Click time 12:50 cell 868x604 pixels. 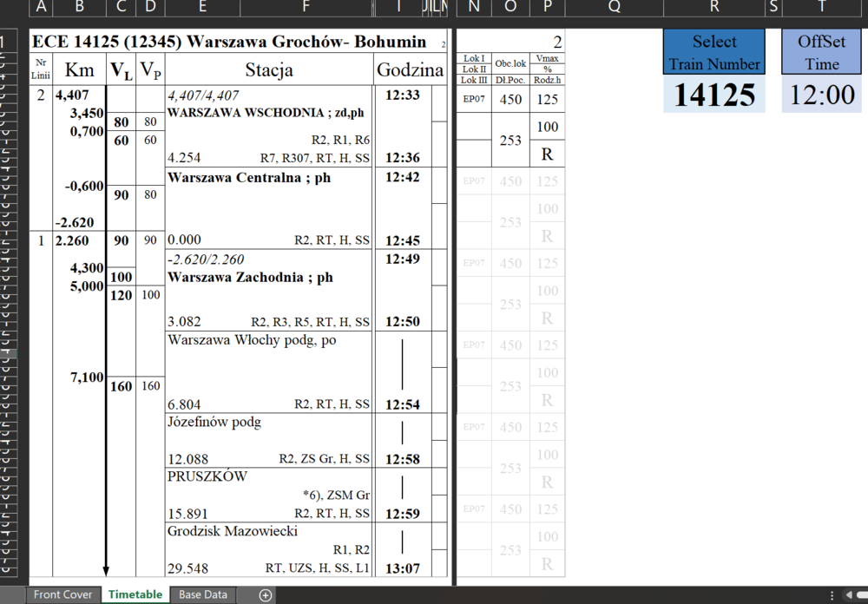click(x=403, y=322)
